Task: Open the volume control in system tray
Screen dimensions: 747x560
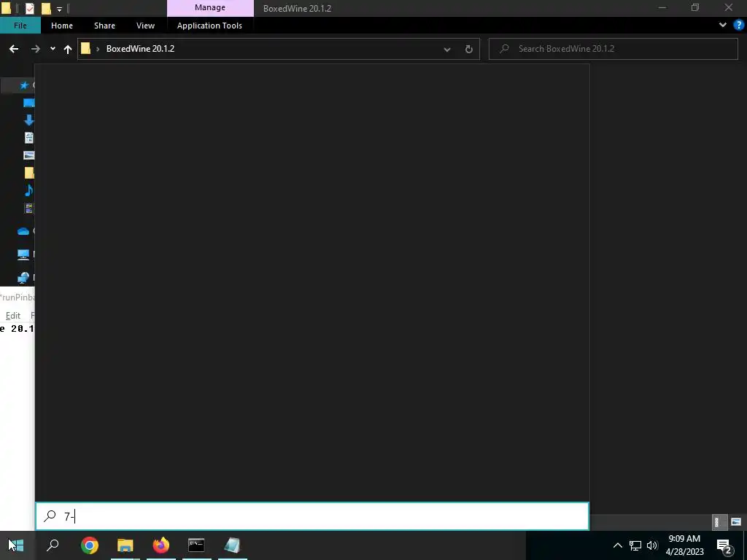Action: pos(652,545)
